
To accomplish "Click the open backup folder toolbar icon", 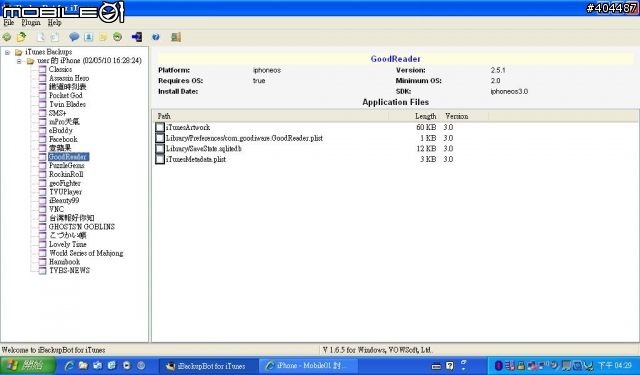I will click(x=21, y=37).
